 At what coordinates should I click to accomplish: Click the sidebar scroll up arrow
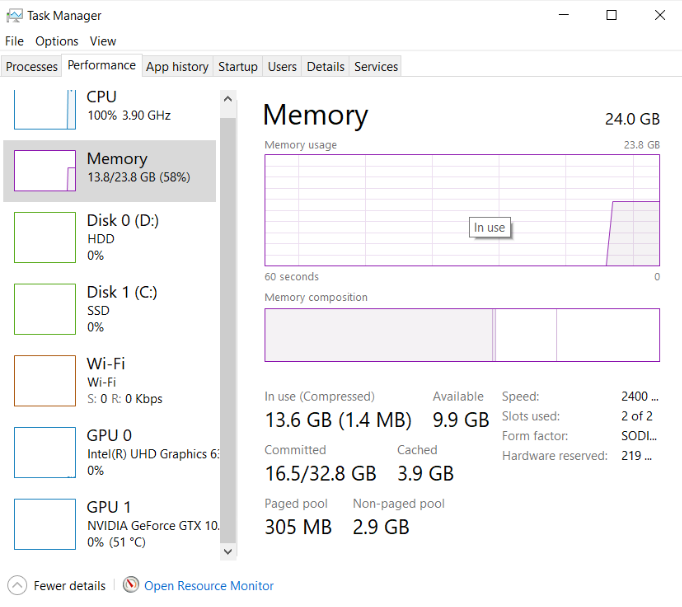[x=228, y=99]
